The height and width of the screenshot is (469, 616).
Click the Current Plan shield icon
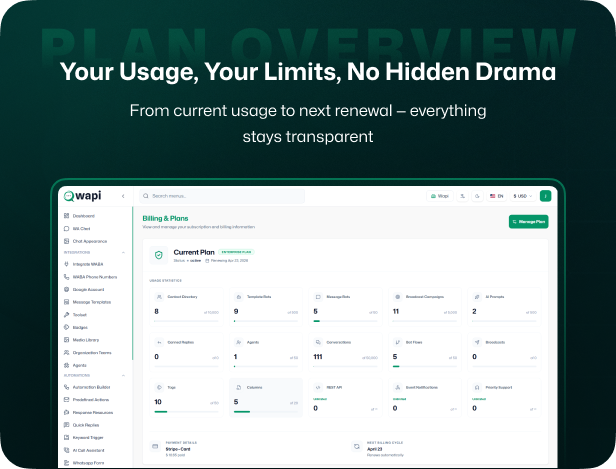point(159,255)
